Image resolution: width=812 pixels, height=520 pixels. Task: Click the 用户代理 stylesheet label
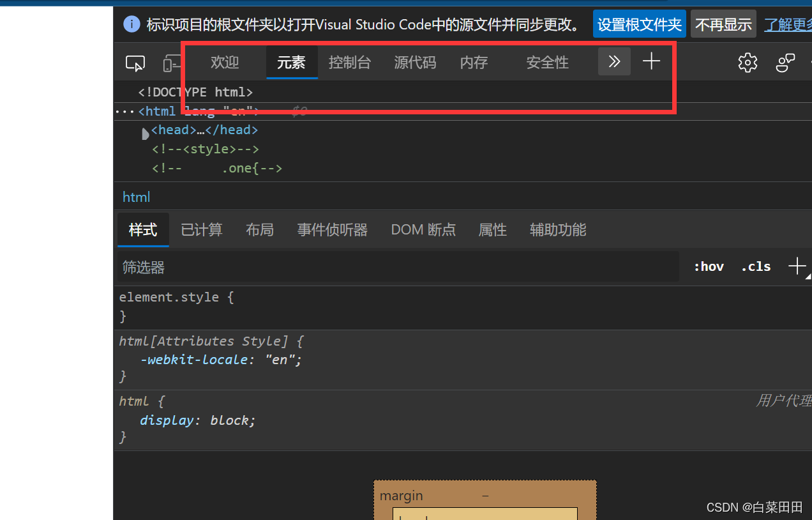point(784,401)
